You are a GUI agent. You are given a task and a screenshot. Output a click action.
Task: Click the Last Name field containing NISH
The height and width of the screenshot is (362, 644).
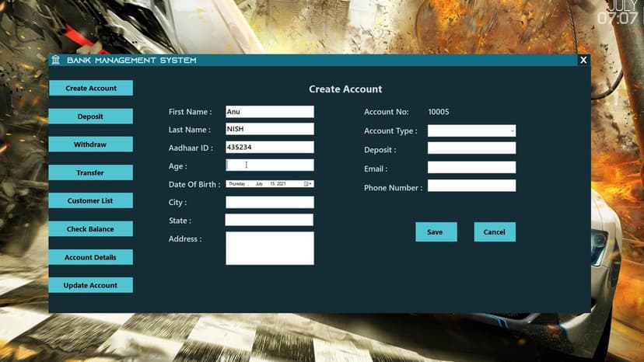point(270,129)
